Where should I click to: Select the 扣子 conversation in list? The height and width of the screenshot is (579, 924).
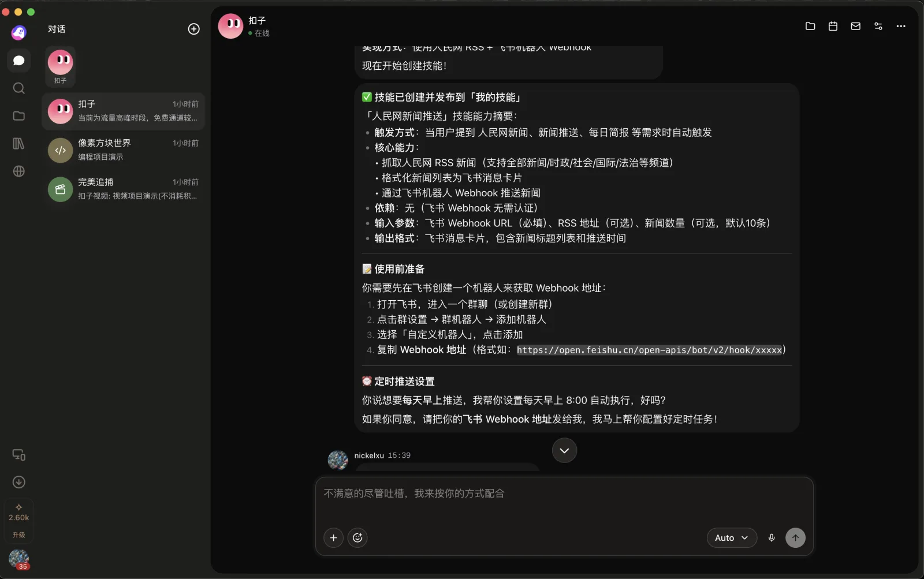[x=123, y=111]
